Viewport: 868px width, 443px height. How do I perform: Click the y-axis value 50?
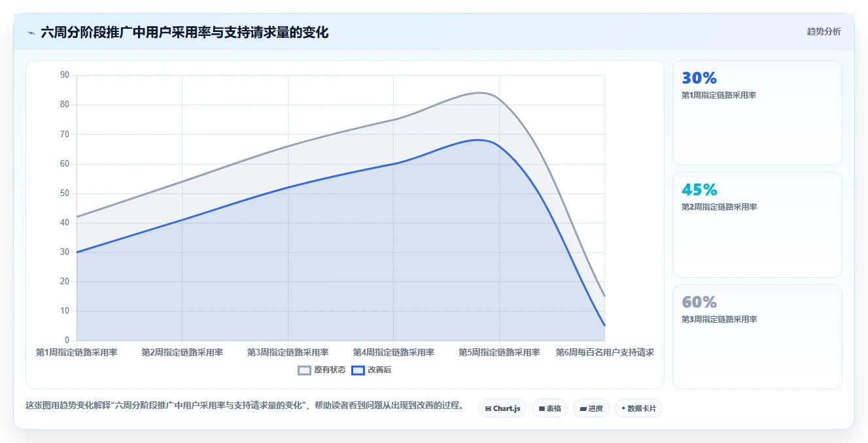pos(65,193)
